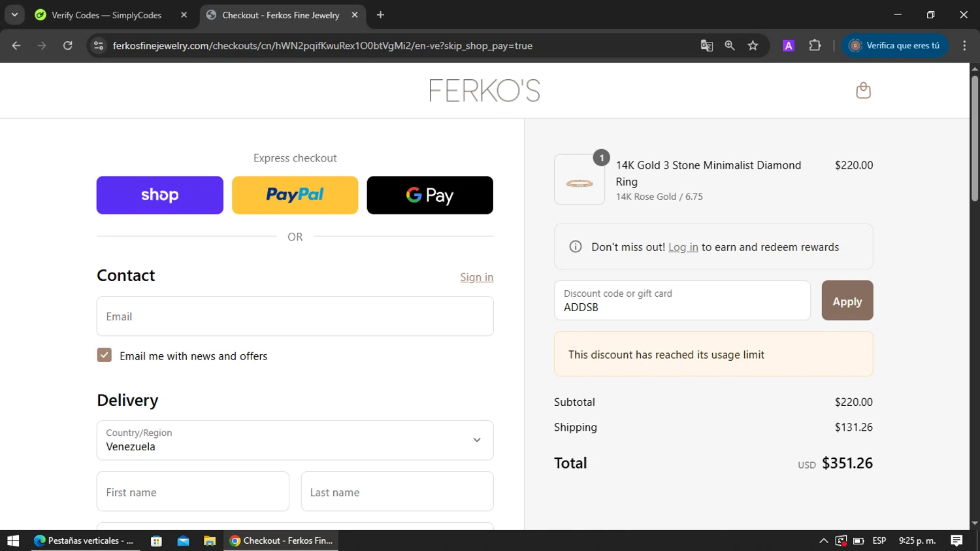Click the battery tray icon
Image resolution: width=980 pixels, height=551 pixels.
point(859,541)
